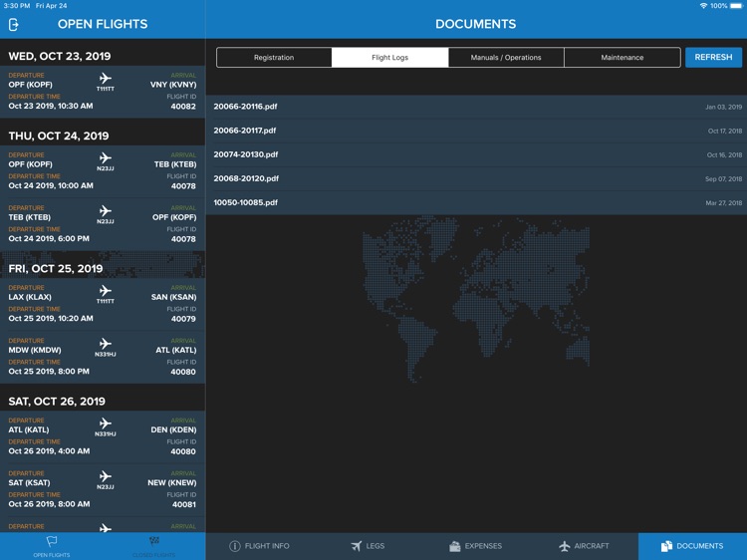Go to the Legs bottom tab label
The height and width of the screenshot is (560, 747).
tap(375, 546)
